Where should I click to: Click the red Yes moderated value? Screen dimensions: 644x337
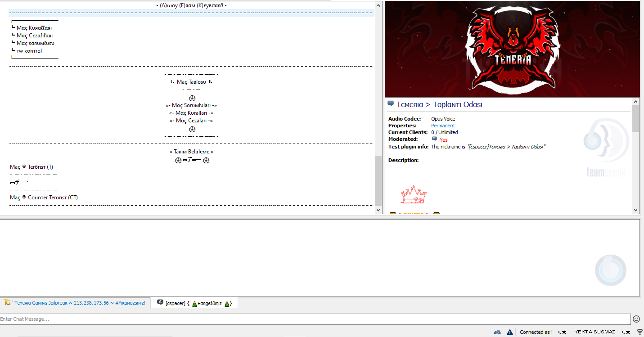(x=443, y=140)
